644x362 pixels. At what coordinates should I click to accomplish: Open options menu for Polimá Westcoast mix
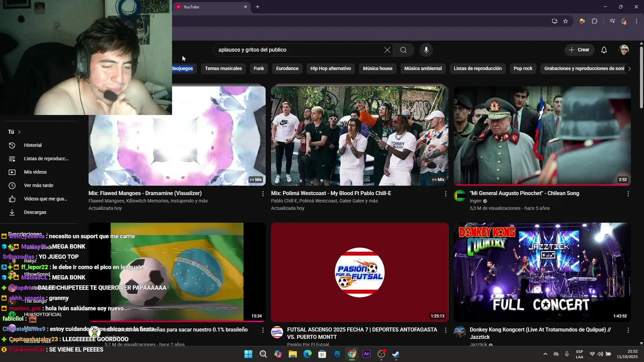click(445, 194)
